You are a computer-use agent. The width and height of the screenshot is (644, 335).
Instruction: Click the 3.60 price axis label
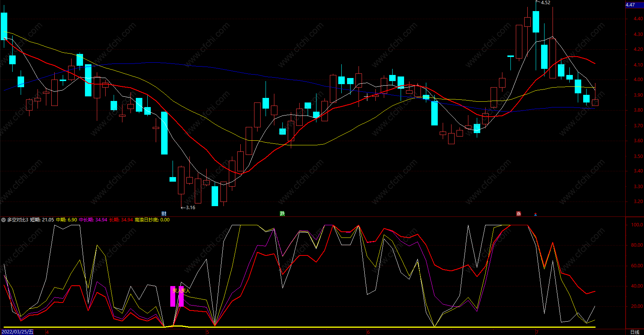(x=638, y=141)
